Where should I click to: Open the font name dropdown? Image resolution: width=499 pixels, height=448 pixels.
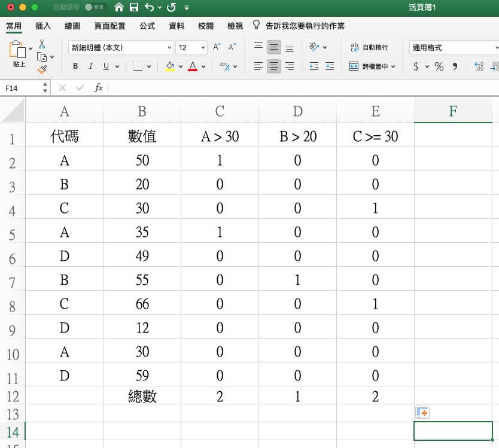pyautogui.click(x=169, y=48)
